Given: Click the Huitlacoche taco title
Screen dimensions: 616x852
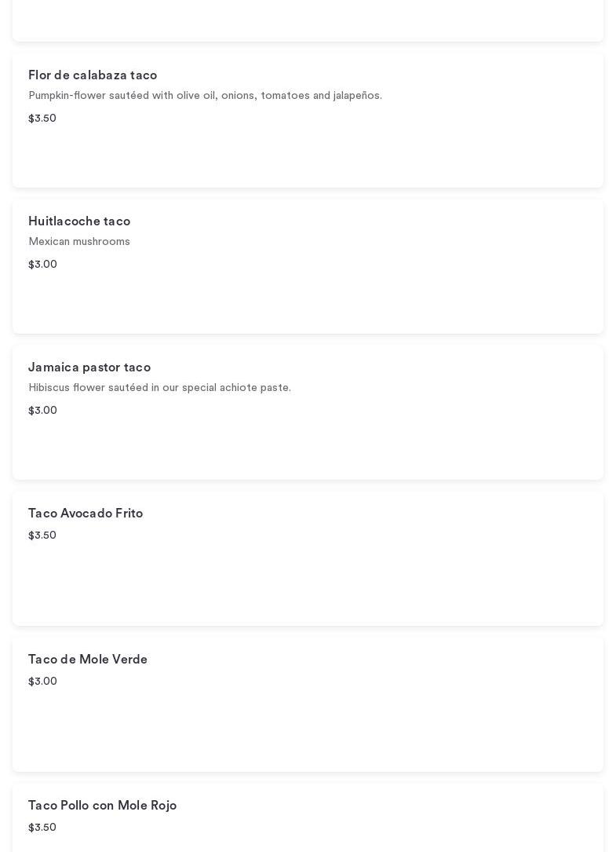Looking at the screenshot, I should point(79,221).
